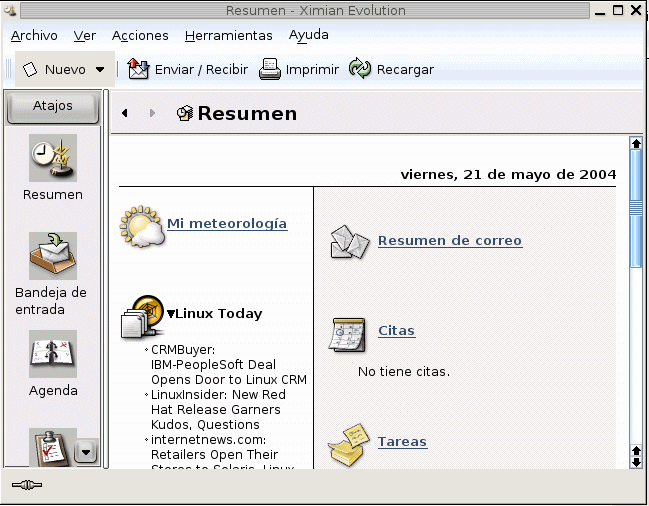Open the Mi meteorología link
649x506 pixels.
pyautogui.click(x=227, y=224)
